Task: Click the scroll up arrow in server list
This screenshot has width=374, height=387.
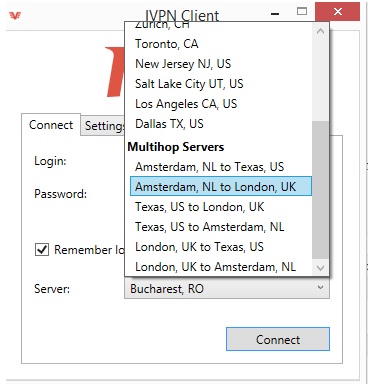Action: pyautogui.click(x=320, y=32)
